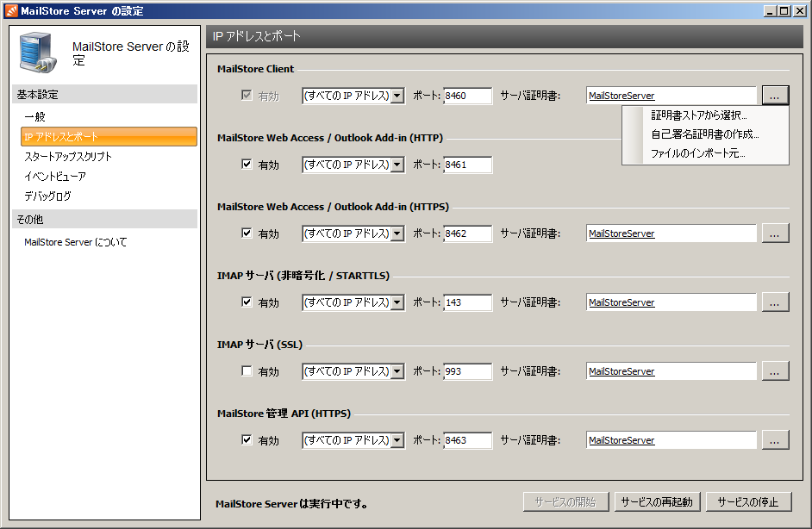
Task: Click browse button for IMAP SSL certificate
Action: 775,371
